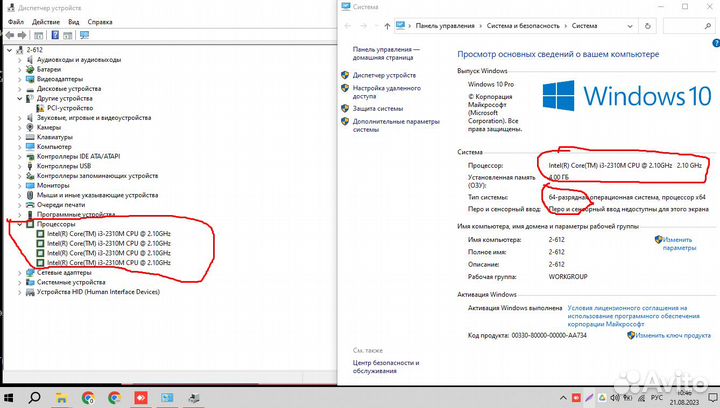The image size is (720, 408).
Task: Click blue help icon in System window
Action: (x=716, y=43)
